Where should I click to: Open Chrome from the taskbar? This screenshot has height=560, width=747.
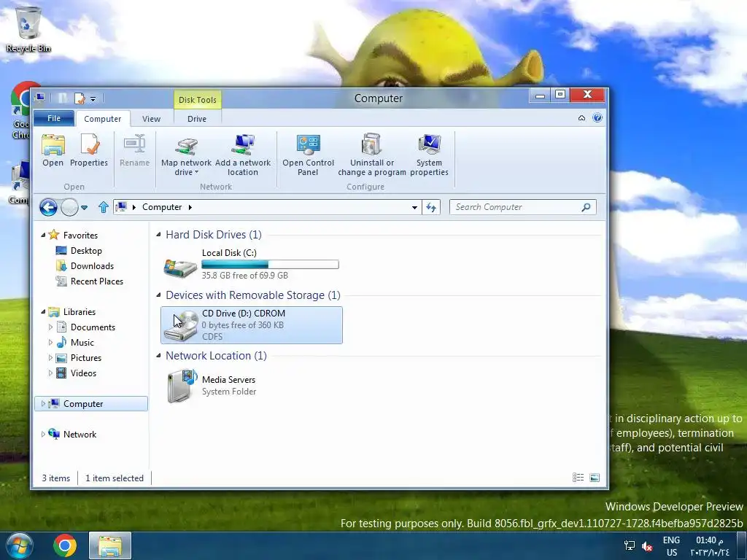pos(65,545)
